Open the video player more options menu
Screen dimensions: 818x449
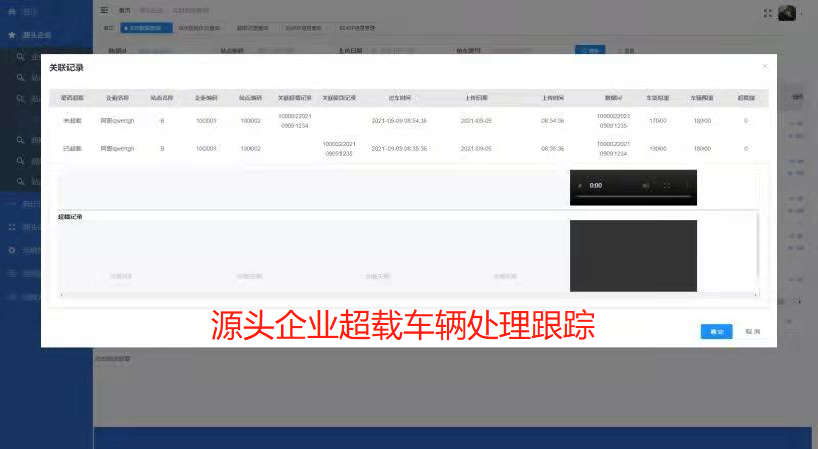(687, 186)
